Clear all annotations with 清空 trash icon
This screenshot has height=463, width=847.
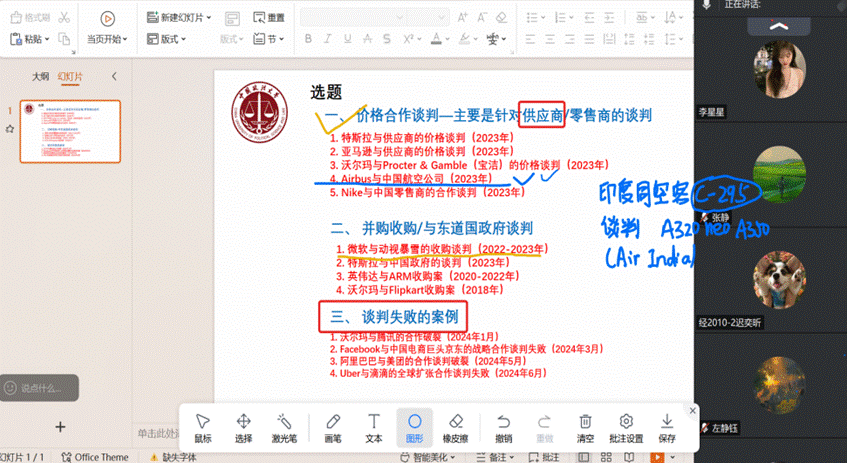[x=586, y=427]
